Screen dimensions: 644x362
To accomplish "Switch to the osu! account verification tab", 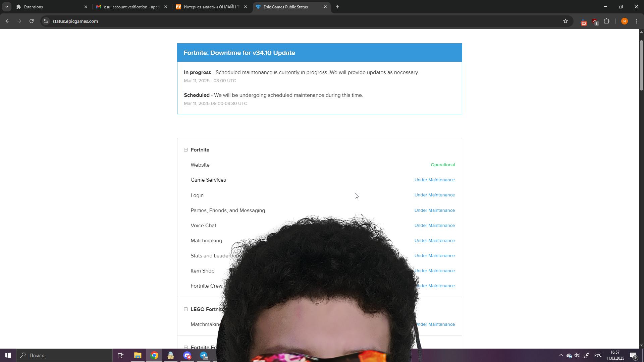I will (x=132, y=7).
